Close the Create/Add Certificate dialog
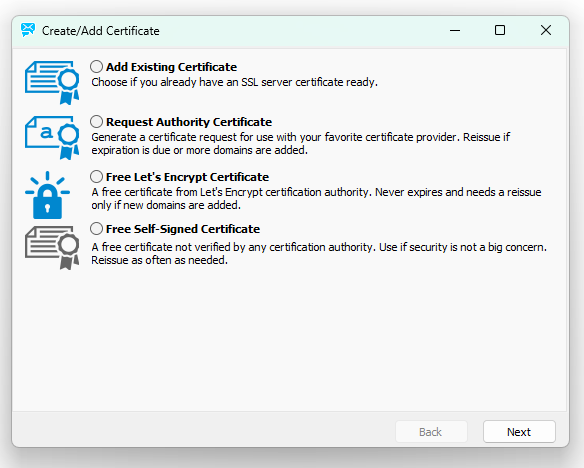 click(546, 30)
